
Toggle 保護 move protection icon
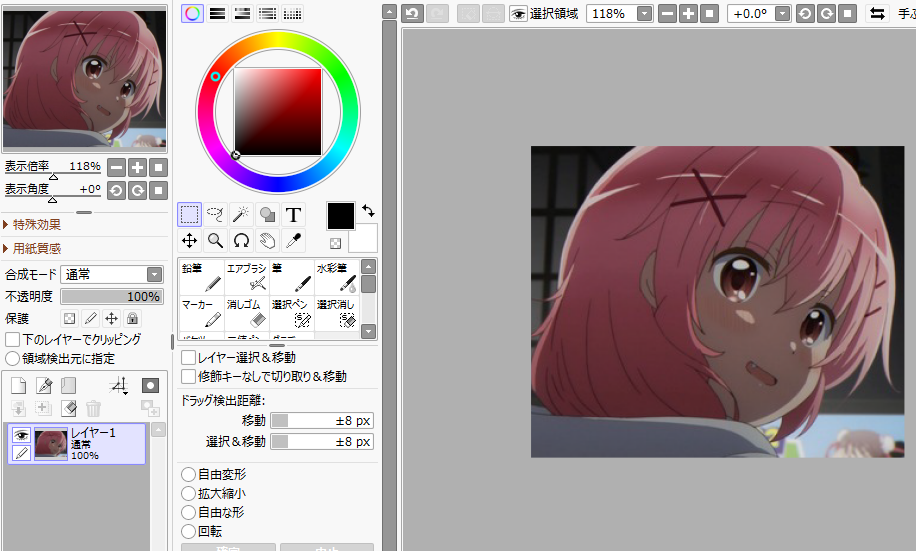pyautogui.click(x=112, y=318)
